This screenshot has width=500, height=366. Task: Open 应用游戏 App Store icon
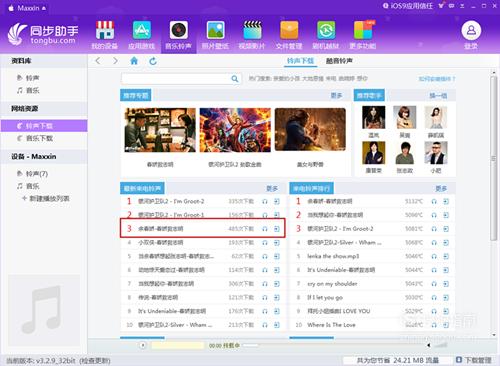[142, 31]
